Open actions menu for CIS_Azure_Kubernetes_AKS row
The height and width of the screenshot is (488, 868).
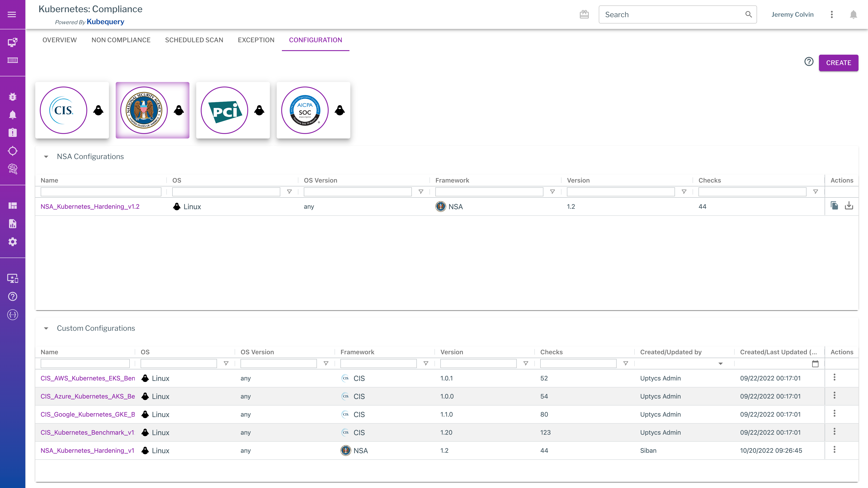point(834,395)
